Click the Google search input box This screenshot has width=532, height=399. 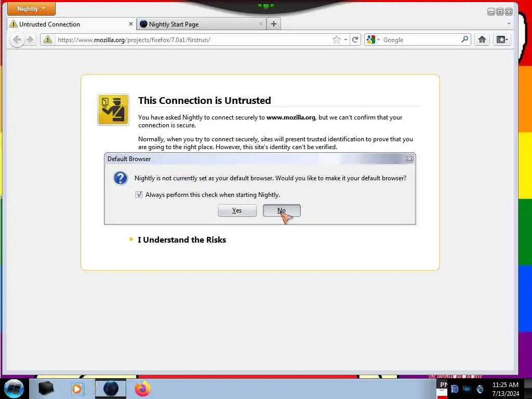(x=421, y=39)
